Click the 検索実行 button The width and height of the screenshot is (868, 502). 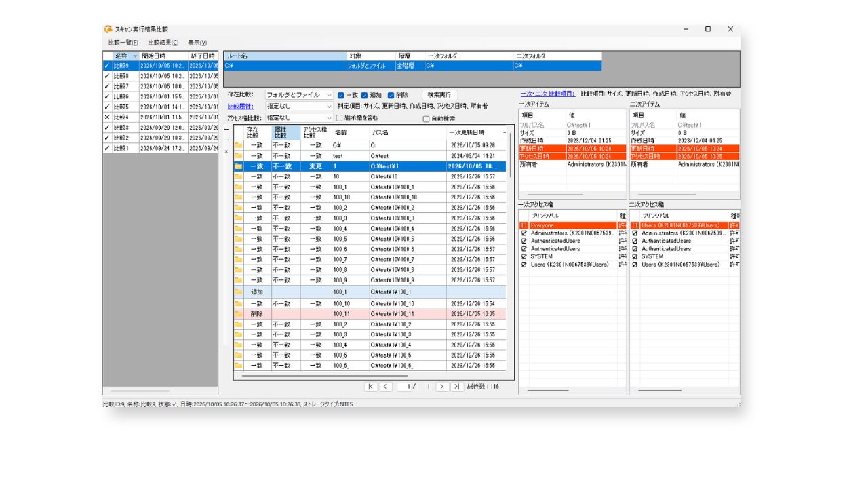[439, 95]
